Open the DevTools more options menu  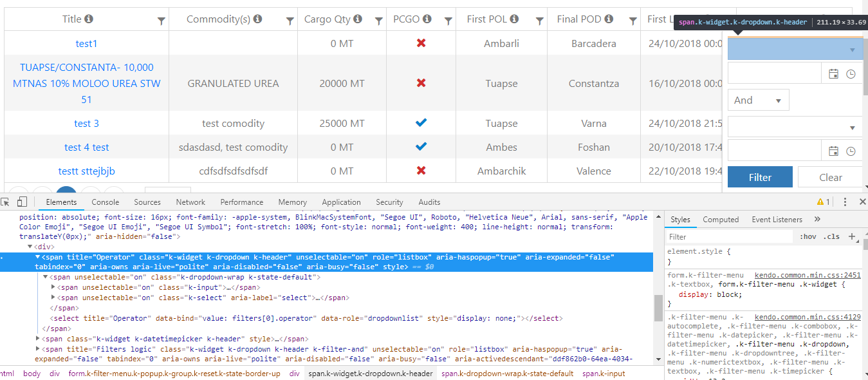click(x=845, y=202)
